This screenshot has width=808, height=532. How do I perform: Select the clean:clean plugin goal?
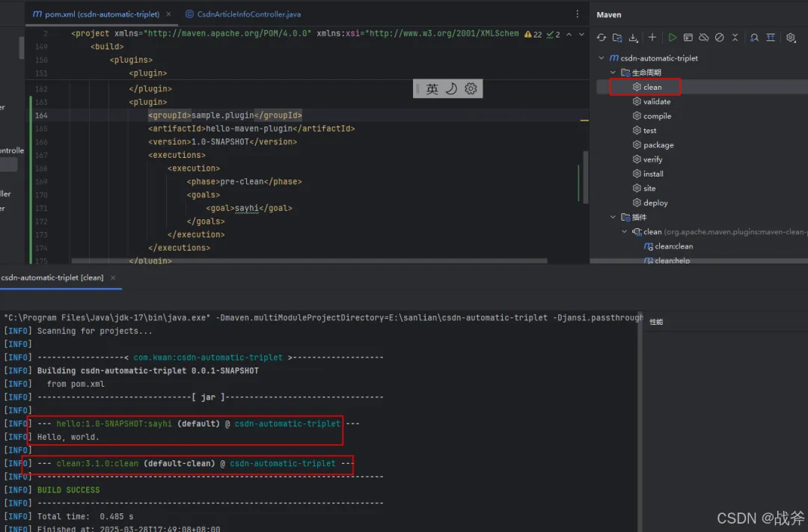(673, 246)
